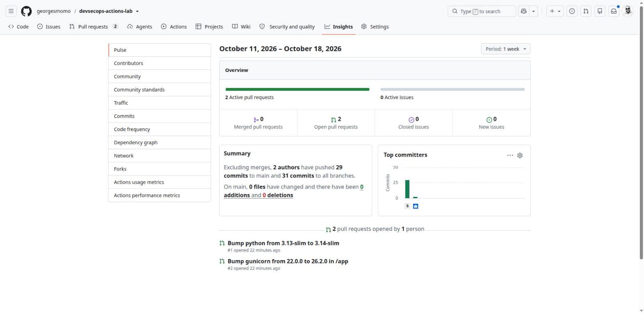Viewport: 644px width, 314px height.
Task: Click the '2 authors' summary text
Action: [x=286, y=168]
